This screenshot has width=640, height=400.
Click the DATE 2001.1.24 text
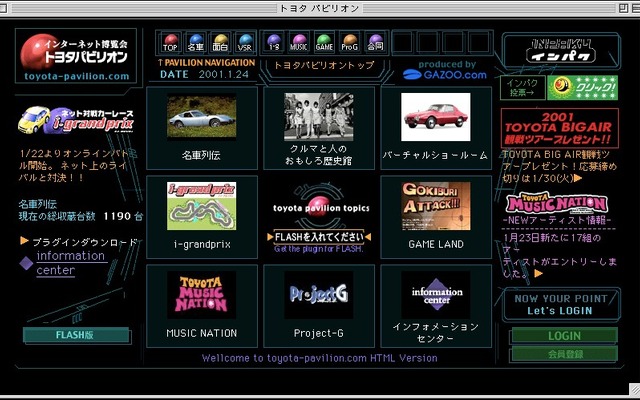coord(204,75)
